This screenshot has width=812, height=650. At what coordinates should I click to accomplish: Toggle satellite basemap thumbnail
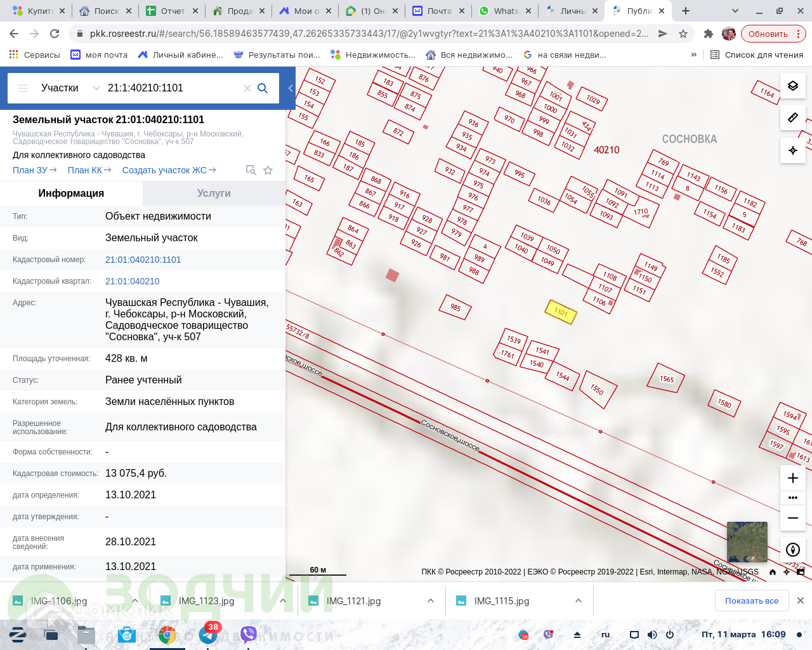click(747, 541)
